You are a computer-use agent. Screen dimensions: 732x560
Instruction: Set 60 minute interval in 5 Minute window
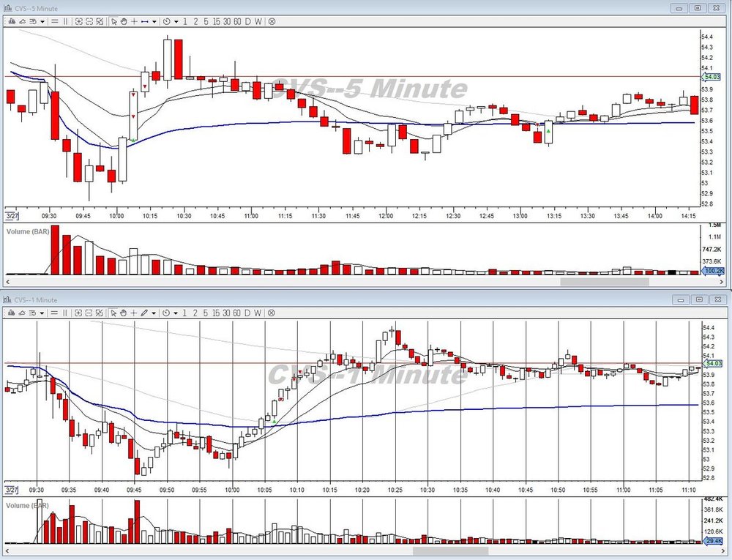pyautogui.click(x=237, y=21)
